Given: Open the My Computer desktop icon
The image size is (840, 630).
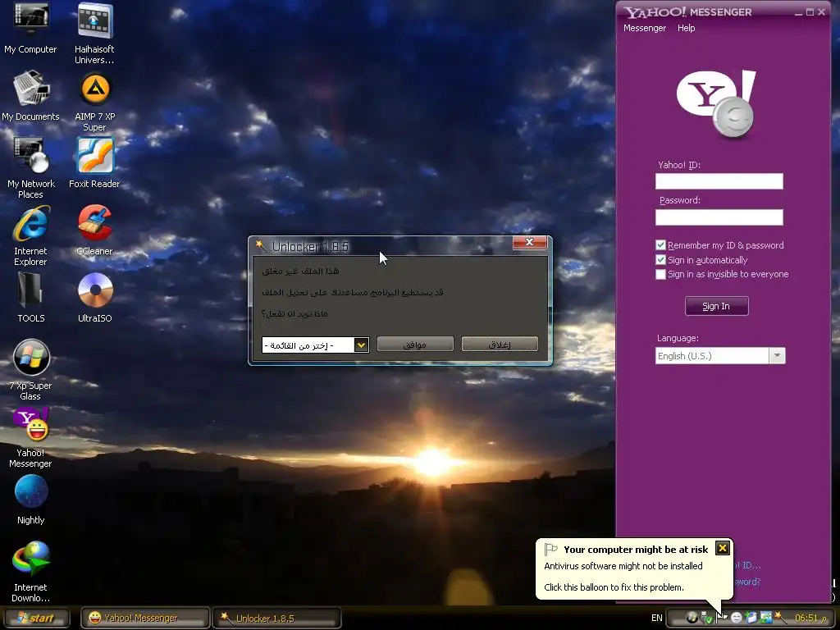Looking at the screenshot, I should (30, 28).
